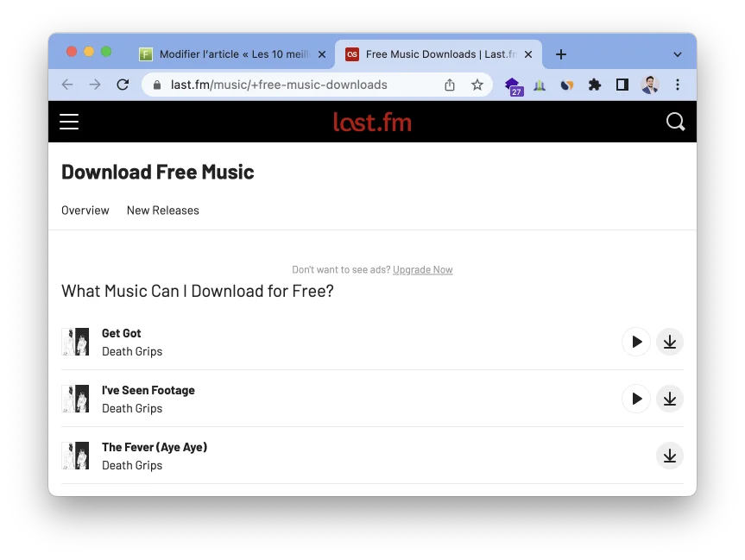Open Death Grips artist under I've Seen Footage
This screenshot has width=745, height=560.
[x=132, y=408]
